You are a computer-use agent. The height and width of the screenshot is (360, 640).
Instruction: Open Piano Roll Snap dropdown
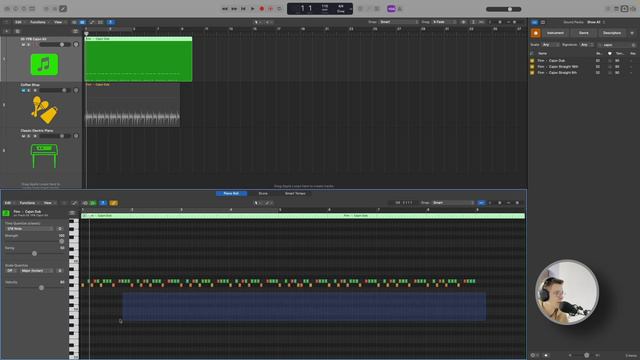(454, 203)
